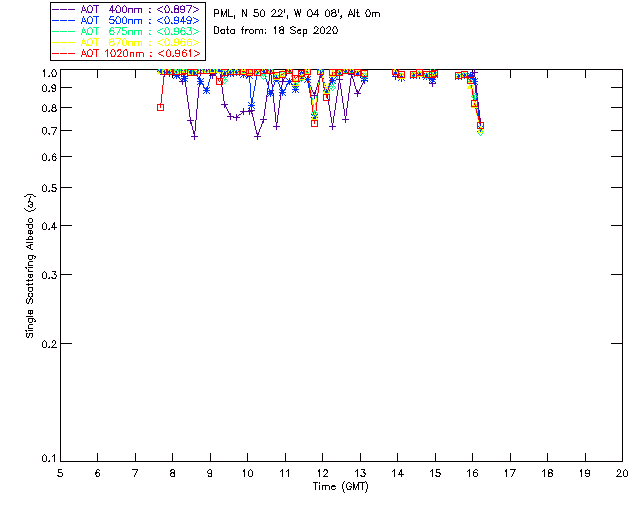Click the y-axis tick label 0.8
The height and width of the screenshot is (512, 640).
tap(49, 108)
